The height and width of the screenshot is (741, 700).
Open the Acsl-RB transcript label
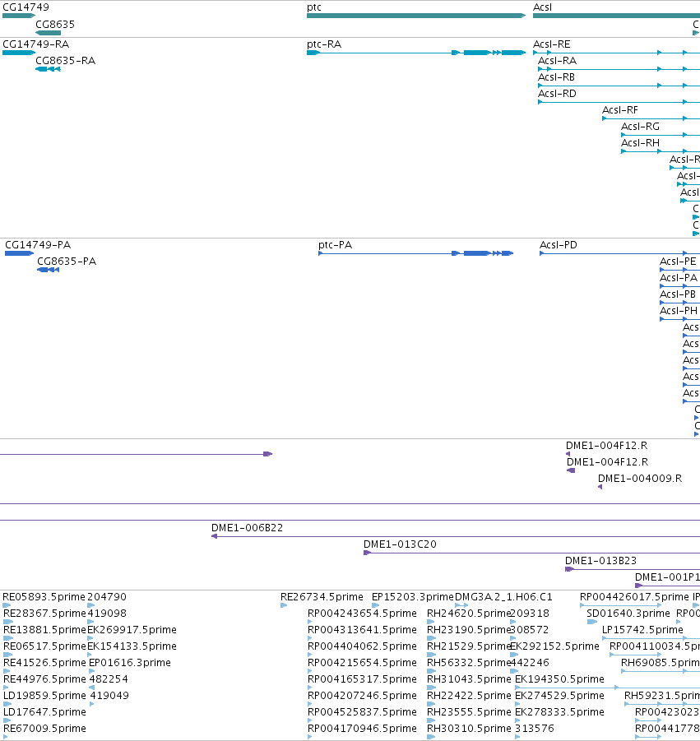pyautogui.click(x=556, y=77)
